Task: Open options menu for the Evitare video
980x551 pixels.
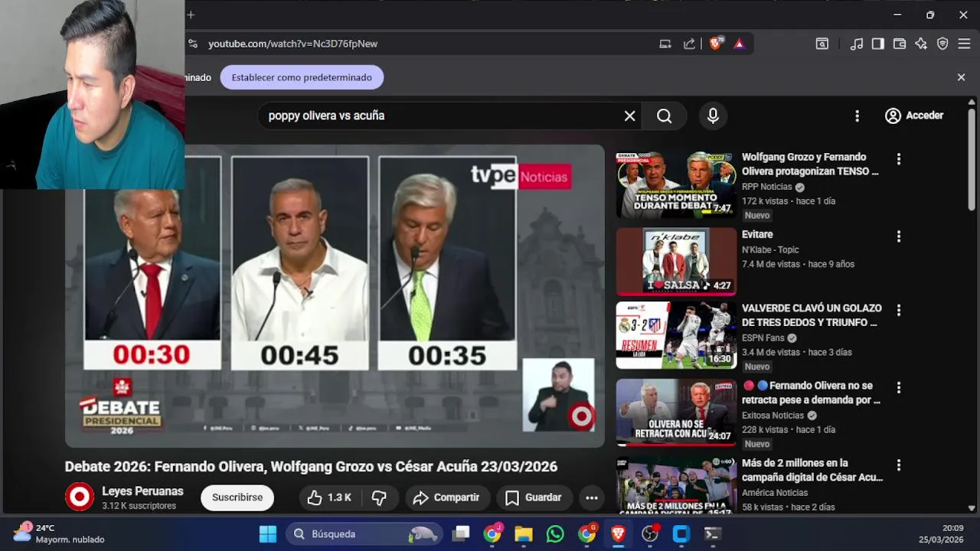Action: click(899, 236)
